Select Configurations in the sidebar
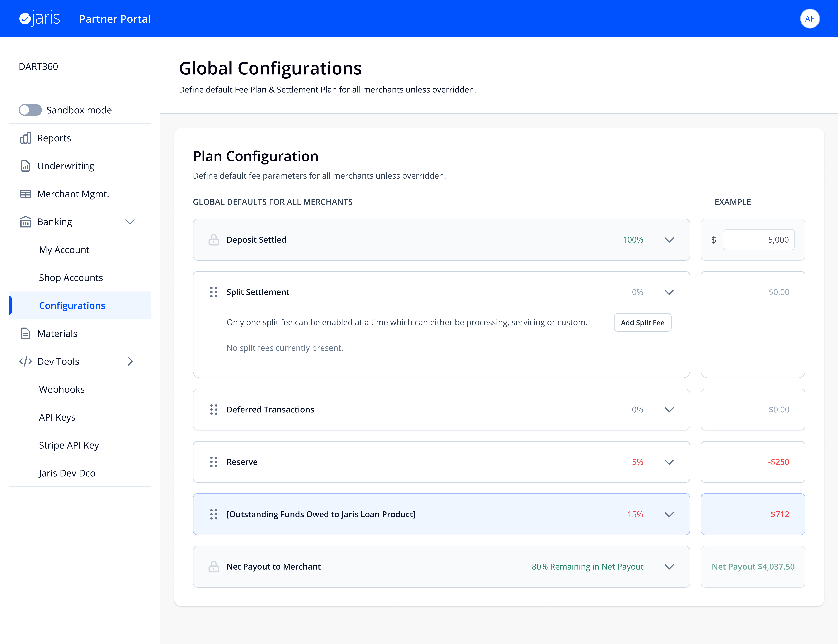 coord(80,306)
